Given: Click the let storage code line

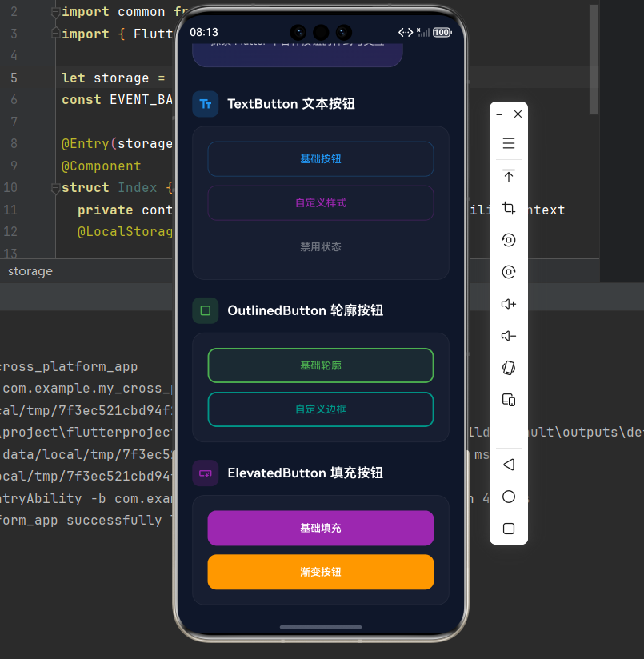Looking at the screenshot, I should [x=113, y=78].
